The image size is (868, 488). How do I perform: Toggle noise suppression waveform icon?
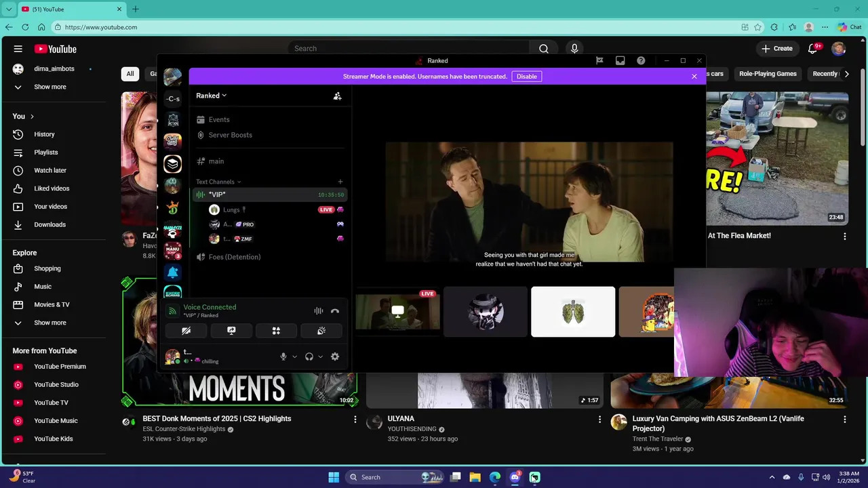(x=318, y=311)
